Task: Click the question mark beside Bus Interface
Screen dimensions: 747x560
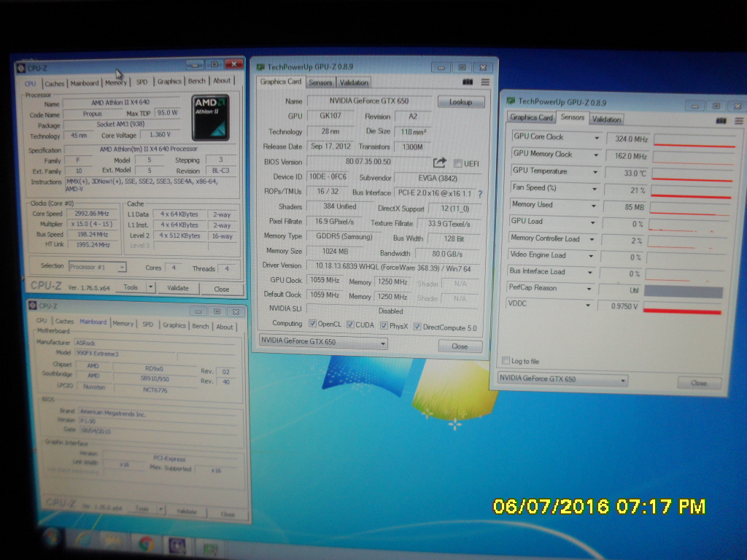Action: pyautogui.click(x=480, y=194)
